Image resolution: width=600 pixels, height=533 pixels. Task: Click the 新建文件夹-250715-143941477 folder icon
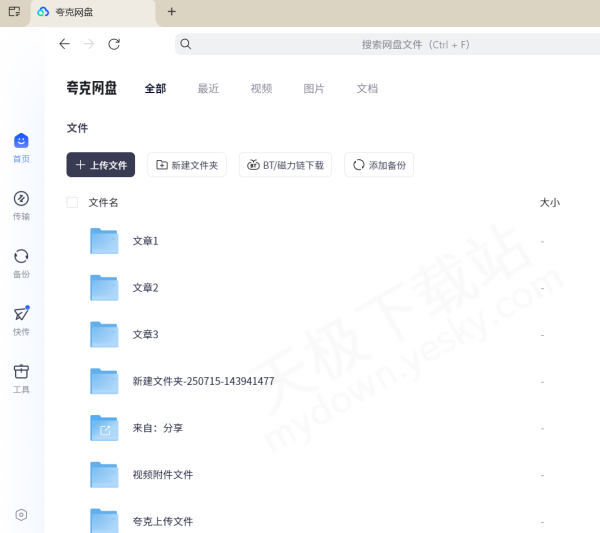[x=104, y=381]
